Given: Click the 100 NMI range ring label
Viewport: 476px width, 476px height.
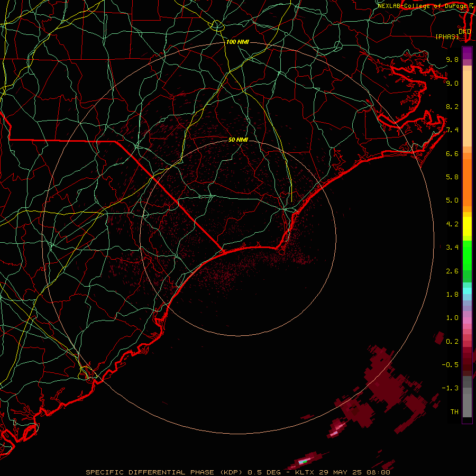Looking at the screenshot, I should click(x=237, y=42).
